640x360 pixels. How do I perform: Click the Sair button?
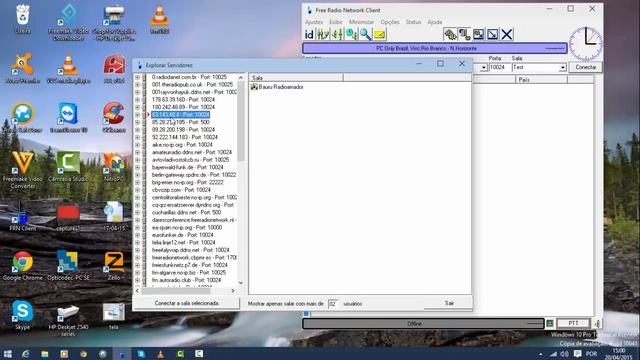click(449, 303)
